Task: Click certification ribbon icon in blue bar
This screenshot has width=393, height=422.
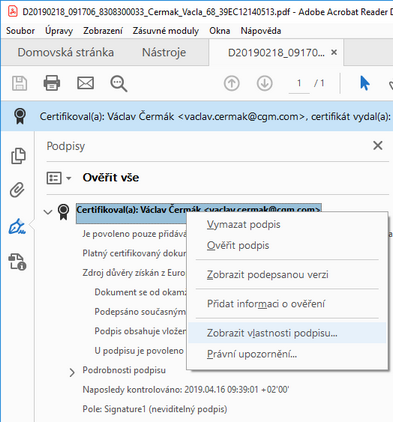Action: pyautogui.click(x=20, y=116)
